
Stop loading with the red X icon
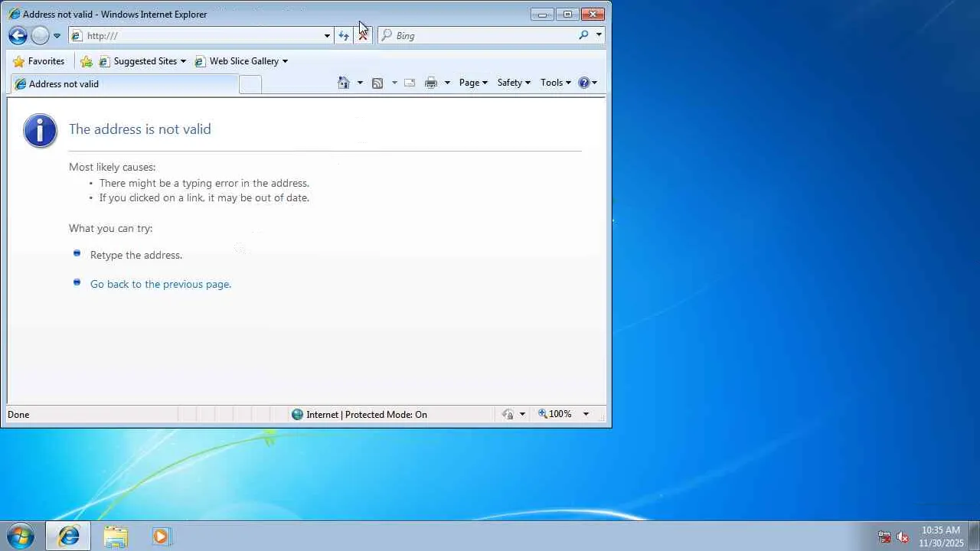(363, 35)
